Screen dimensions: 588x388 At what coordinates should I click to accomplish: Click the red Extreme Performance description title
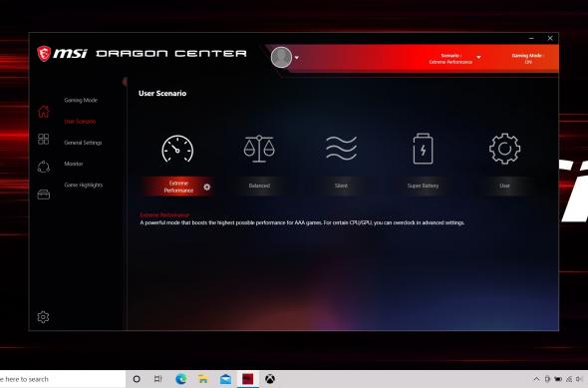(164, 215)
